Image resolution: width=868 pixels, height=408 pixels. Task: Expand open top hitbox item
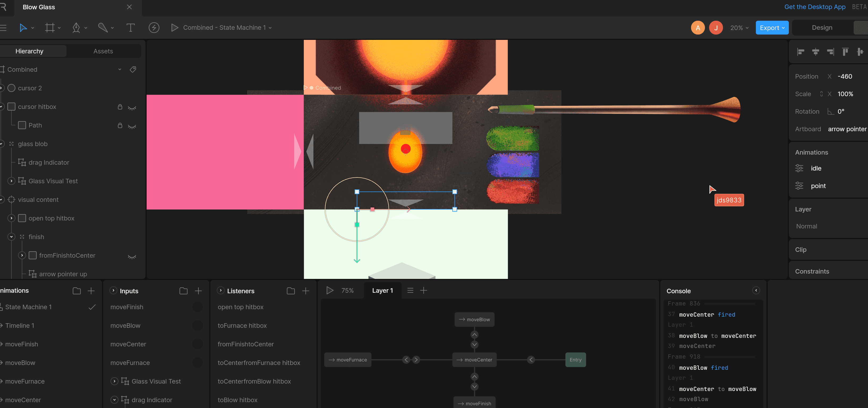[11, 218]
